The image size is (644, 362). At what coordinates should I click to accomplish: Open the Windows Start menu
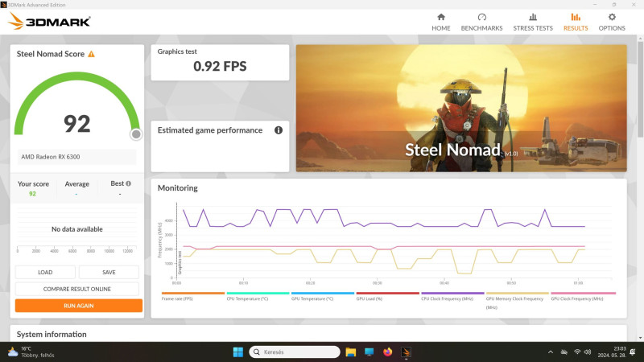(237, 352)
